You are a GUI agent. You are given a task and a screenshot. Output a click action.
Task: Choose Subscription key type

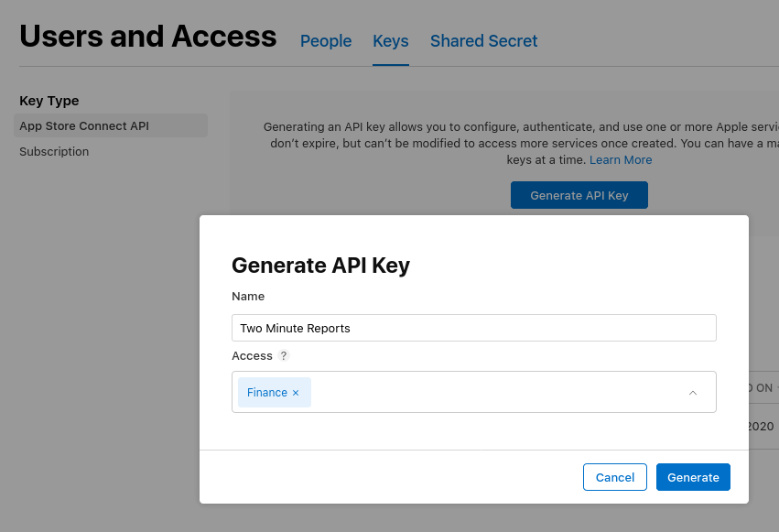(54, 151)
